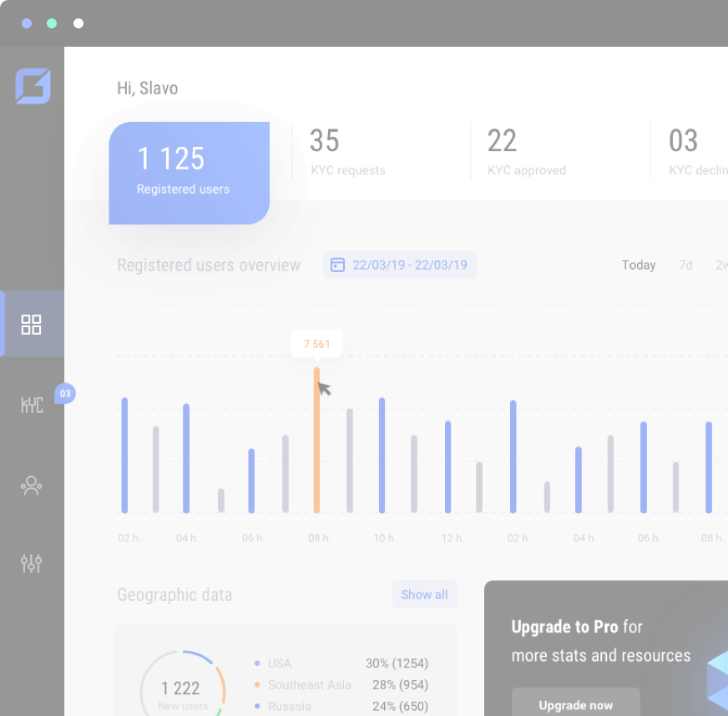This screenshot has height=716, width=728.
Task: Click the Southeast Asia legend entry
Action: pyautogui.click(x=309, y=685)
